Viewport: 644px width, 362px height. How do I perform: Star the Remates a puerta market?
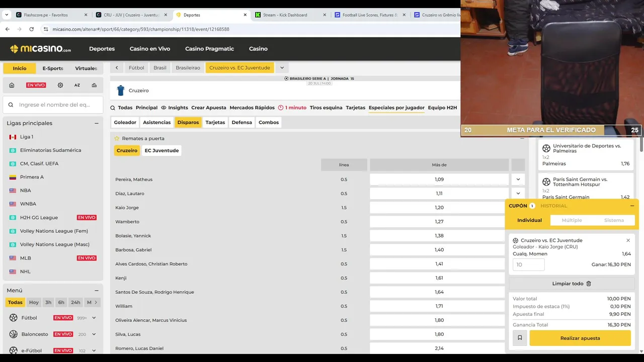coord(117,138)
